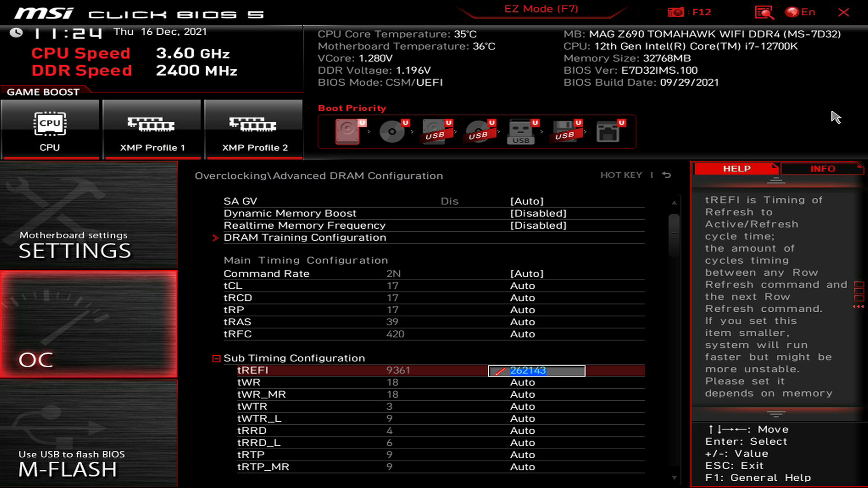Open Command Rate [Auto] dropdown
The height and width of the screenshot is (488, 868).
pyautogui.click(x=527, y=273)
